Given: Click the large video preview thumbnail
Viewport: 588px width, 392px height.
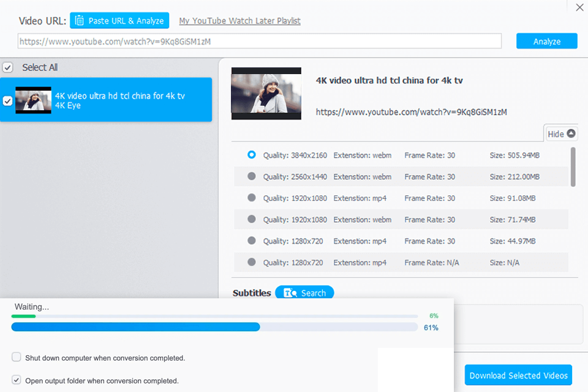Looking at the screenshot, I should pyautogui.click(x=266, y=94).
